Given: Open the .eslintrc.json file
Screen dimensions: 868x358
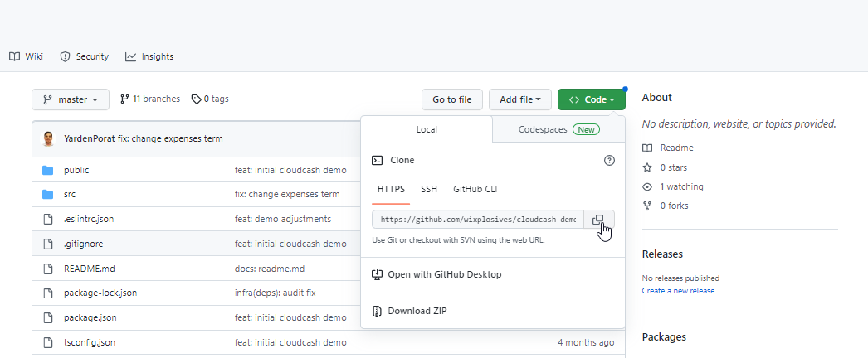Looking at the screenshot, I should click(x=89, y=219).
